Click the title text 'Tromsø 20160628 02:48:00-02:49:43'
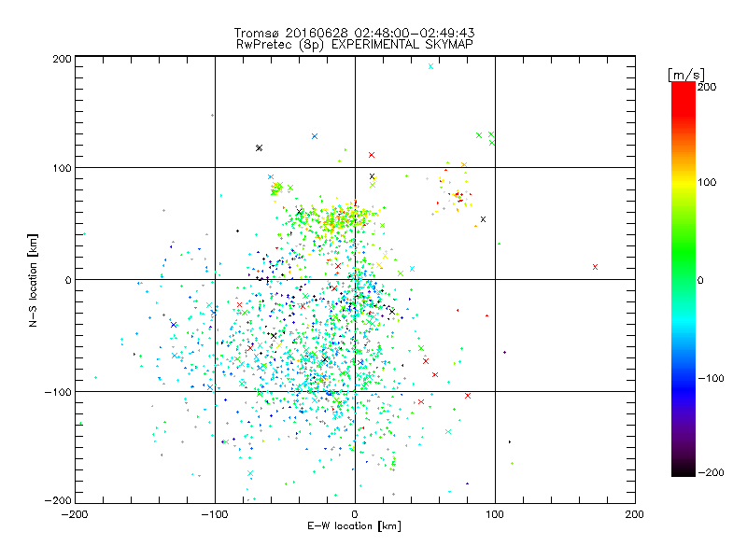 point(354,33)
